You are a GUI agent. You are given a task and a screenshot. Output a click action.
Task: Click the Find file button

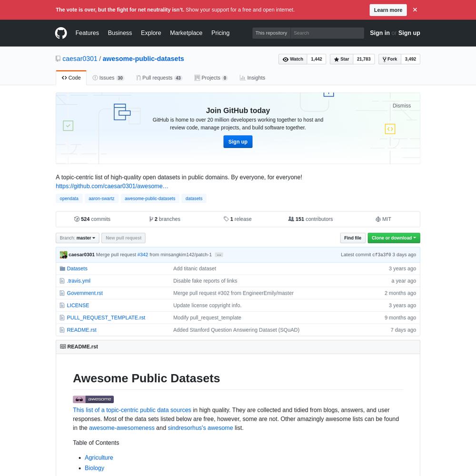click(352, 238)
